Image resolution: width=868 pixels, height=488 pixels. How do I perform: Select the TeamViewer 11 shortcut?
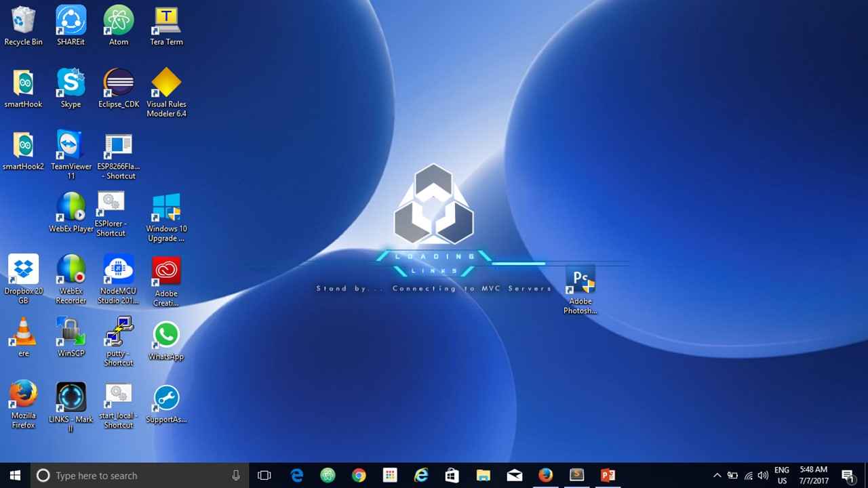pyautogui.click(x=71, y=155)
